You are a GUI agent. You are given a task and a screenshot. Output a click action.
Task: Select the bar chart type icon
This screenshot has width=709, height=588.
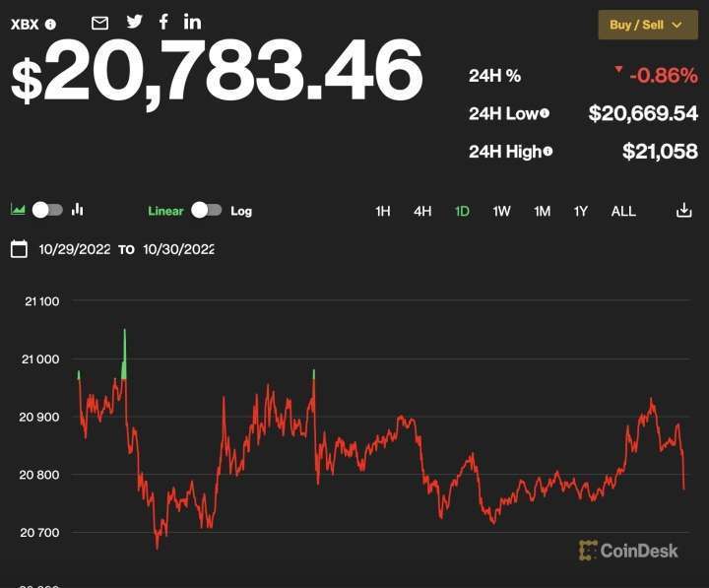click(x=78, y=210)
